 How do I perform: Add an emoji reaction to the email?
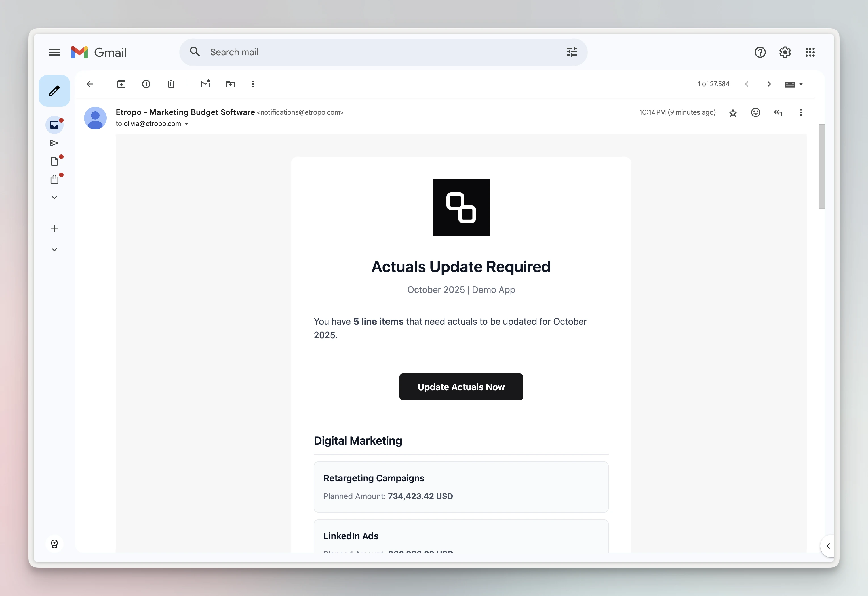point(755,112)
